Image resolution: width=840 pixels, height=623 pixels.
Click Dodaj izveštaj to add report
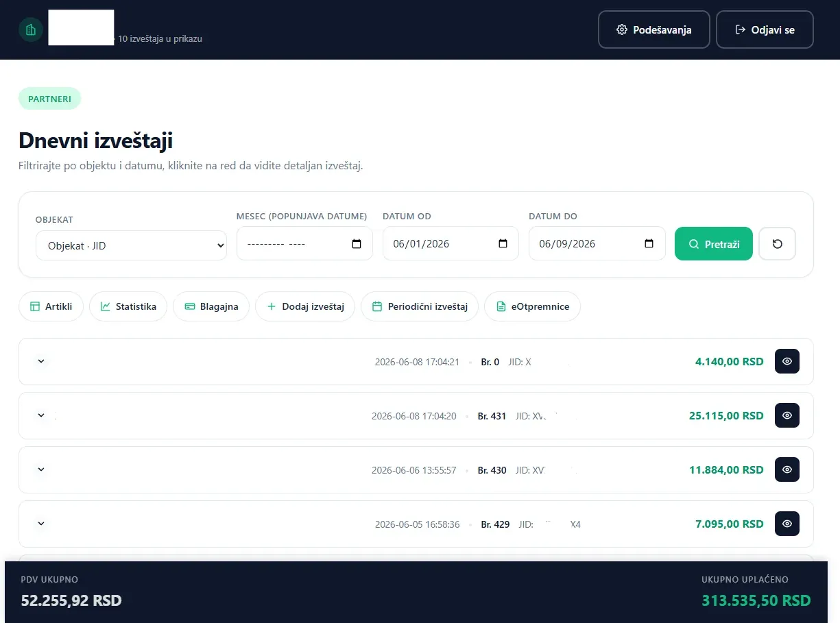tap(305, 306)
